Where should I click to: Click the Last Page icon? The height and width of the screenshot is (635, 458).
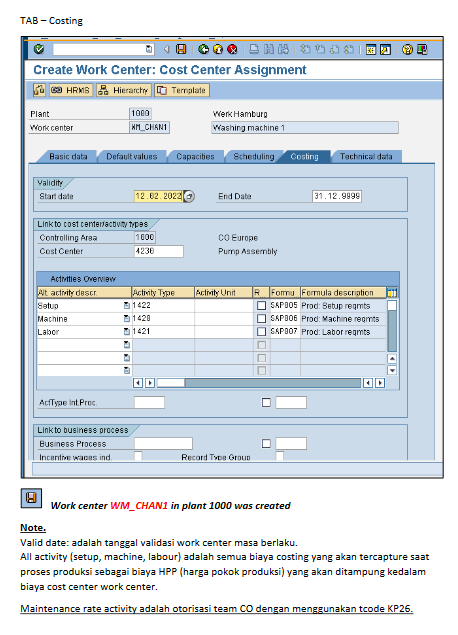click(349, 49)
